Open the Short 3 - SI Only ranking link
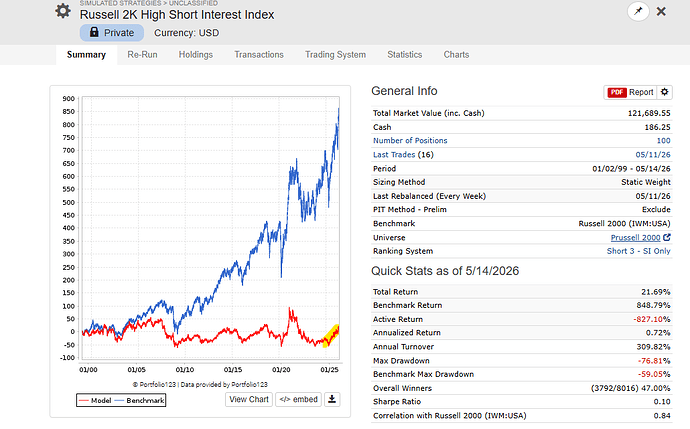The image size is (690, 429). coord(639,251)
